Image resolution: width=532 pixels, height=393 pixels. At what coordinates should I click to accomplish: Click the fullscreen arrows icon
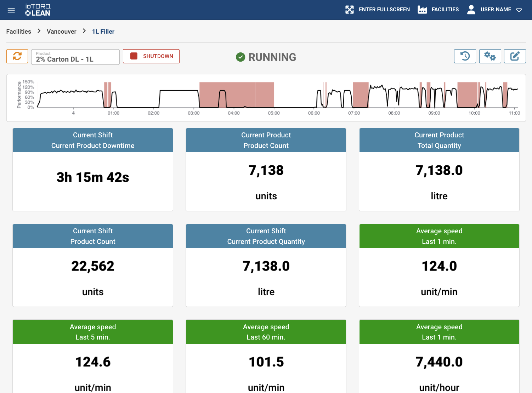click(x=350, y=10)
